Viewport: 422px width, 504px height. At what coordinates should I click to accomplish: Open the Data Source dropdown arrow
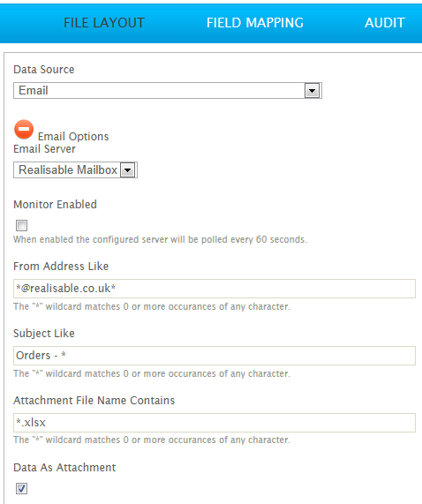coord(312,91)
